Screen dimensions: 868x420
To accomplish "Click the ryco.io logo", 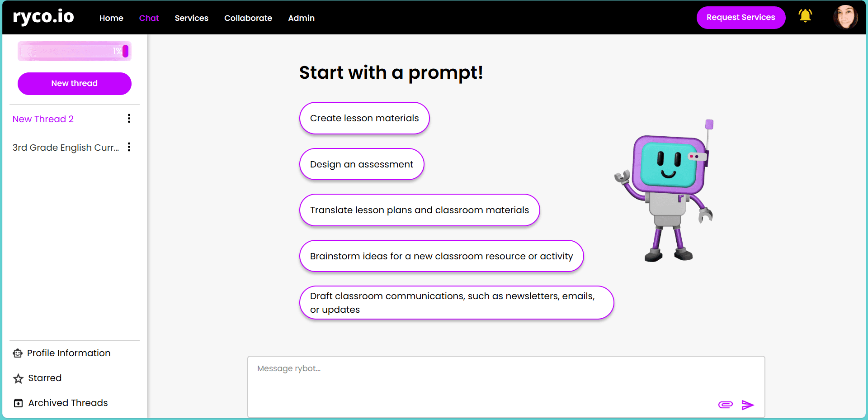I will [43, 17].
